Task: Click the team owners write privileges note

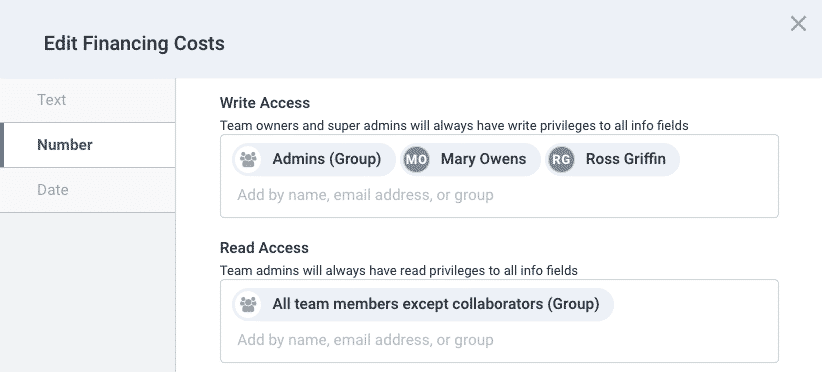Action: click(454, 126)
